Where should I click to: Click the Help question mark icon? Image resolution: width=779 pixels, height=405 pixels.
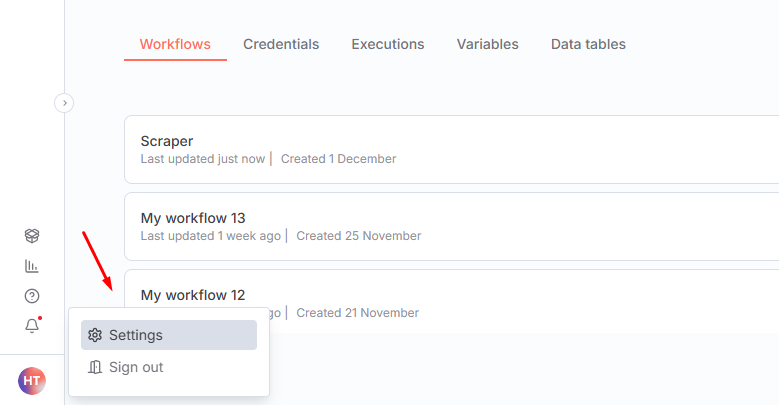click(32, 296)
